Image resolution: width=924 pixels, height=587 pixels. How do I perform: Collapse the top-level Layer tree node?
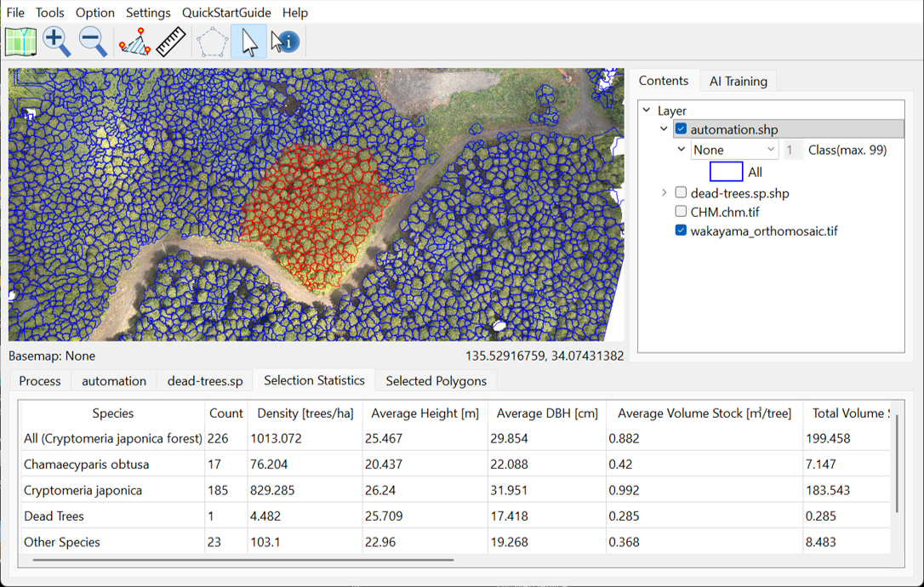[x=647, y=111]
